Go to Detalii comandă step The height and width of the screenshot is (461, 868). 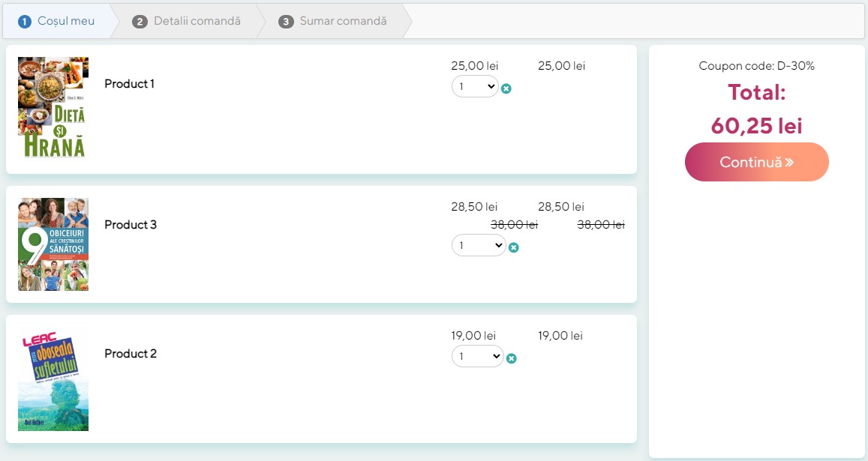pyautogui.click(x=187, y=21)
